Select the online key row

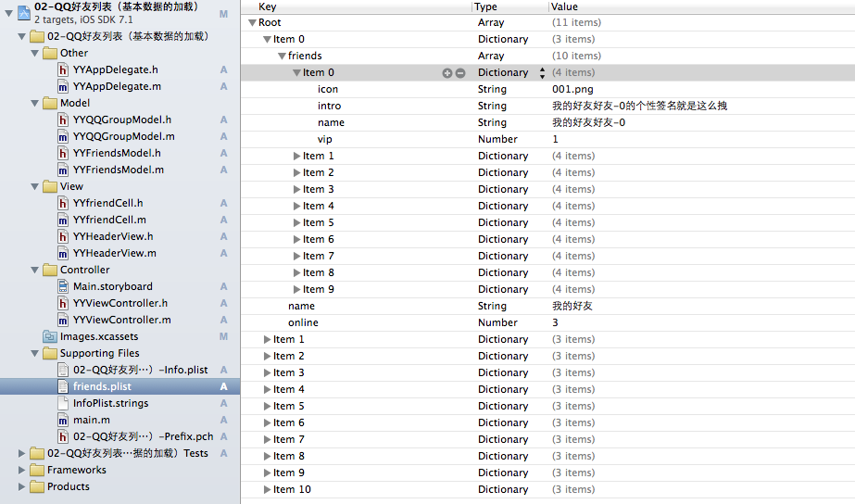click(x=303, y=322)
